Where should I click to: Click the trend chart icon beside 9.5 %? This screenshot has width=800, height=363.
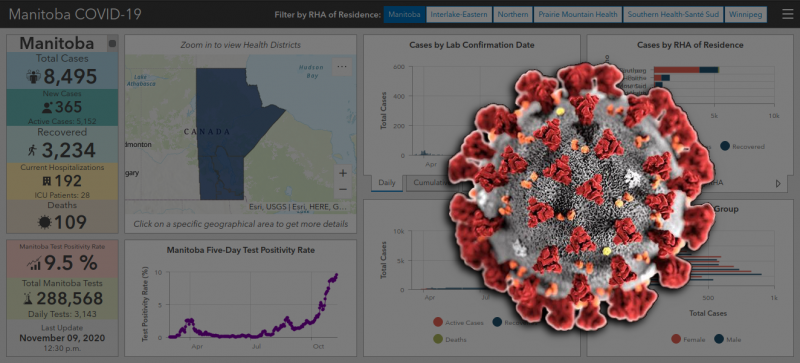click(x=35, y=263)
